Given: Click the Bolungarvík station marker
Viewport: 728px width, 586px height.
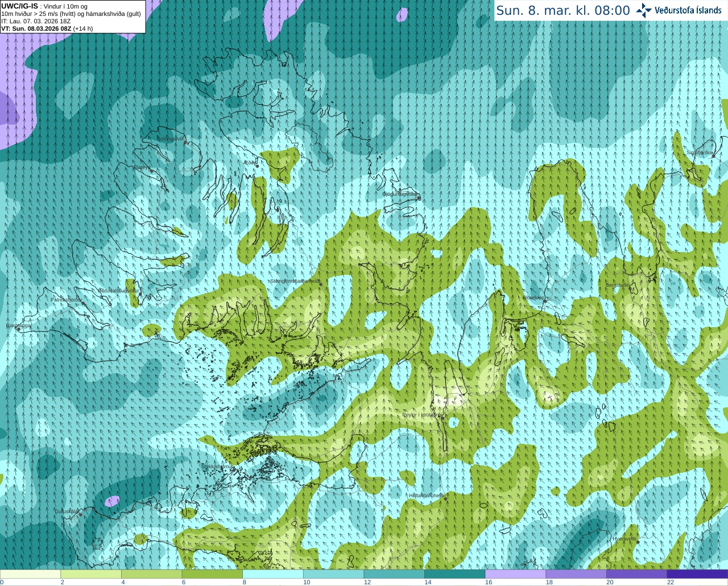Looking at the screenshot, I should [185, 142].
